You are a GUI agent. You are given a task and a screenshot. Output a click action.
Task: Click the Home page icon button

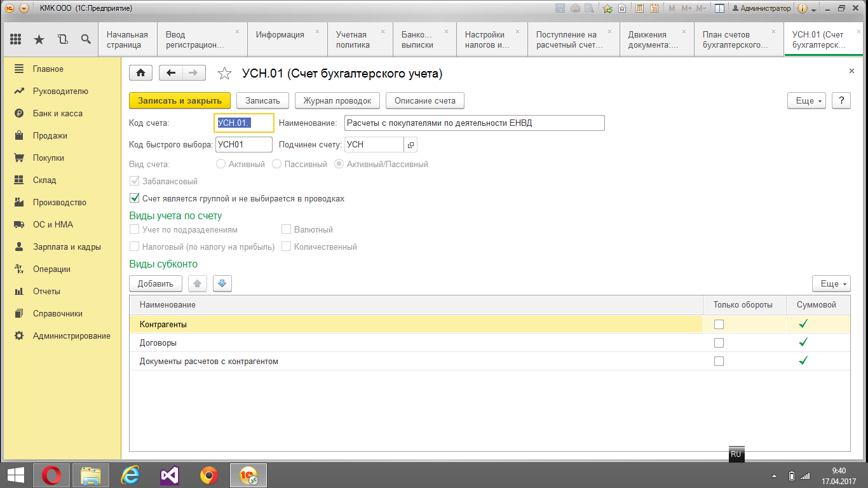click(140, 73)
